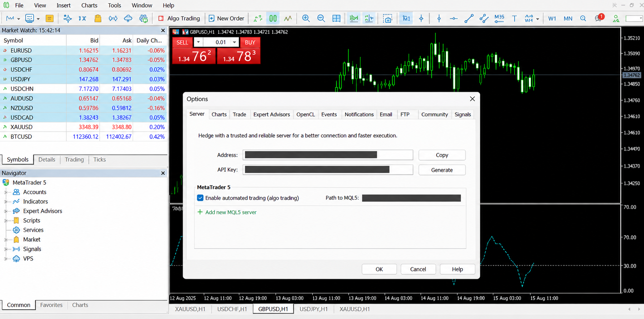Switch chart to W1 timeframe
644x319 pixels.
pyautogui.click(x=552, y=18)
